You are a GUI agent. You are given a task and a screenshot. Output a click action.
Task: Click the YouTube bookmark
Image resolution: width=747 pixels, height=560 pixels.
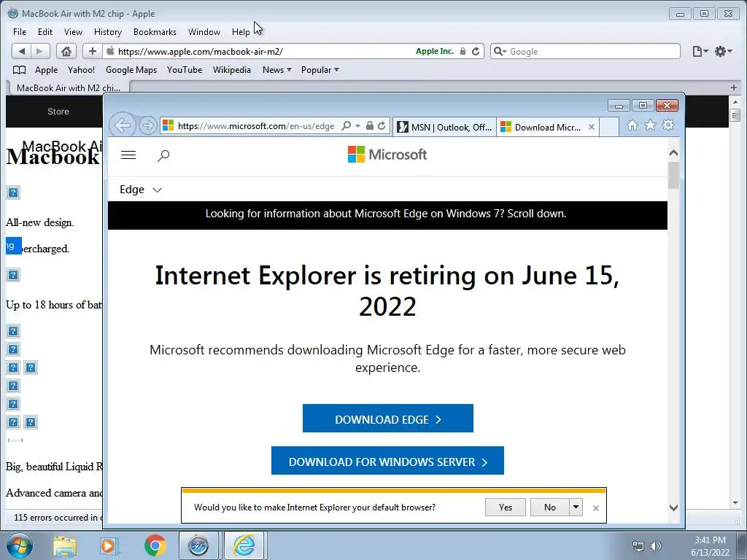click(185, 70)
